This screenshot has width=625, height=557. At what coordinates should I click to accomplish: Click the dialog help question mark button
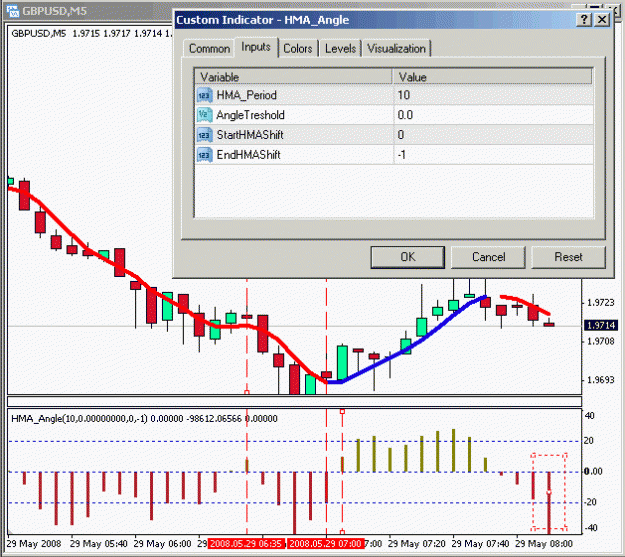tap(584, 20)
